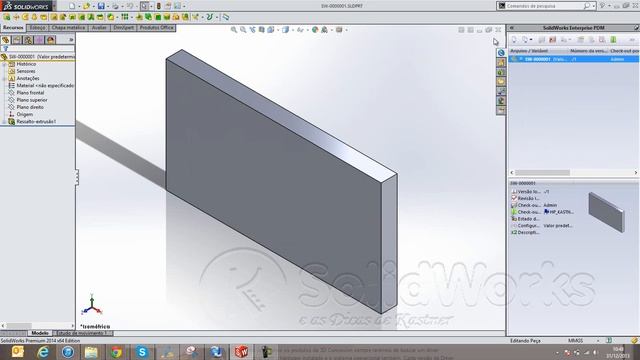640x360 pixels.
Task: Select Sensores in feature tree
Action: pos(26,71)
